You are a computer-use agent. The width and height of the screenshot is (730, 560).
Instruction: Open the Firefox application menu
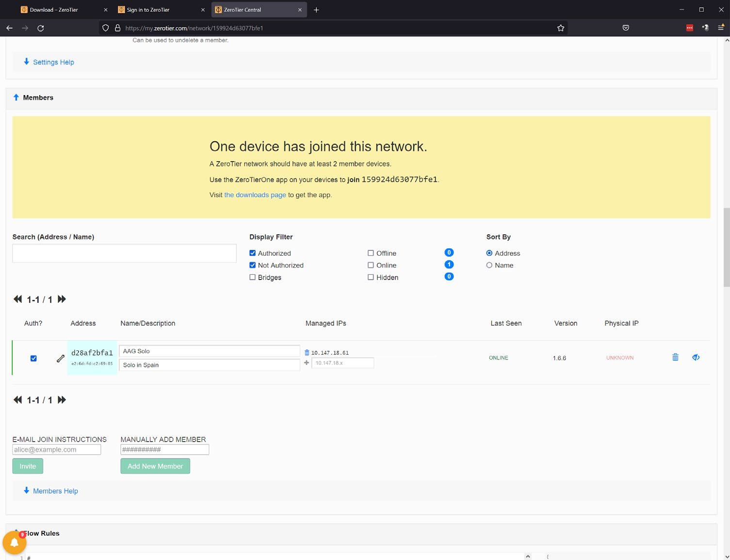click(721, 28)
